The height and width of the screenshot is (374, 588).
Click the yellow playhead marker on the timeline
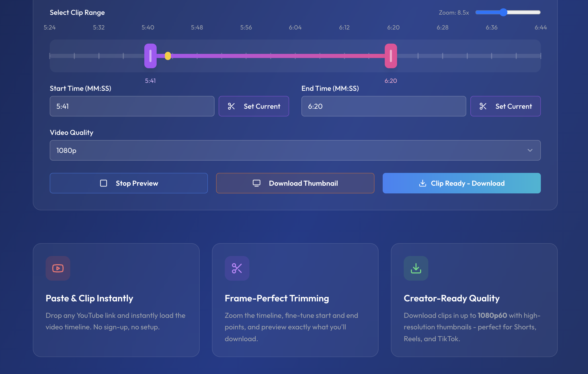(168, 56)
